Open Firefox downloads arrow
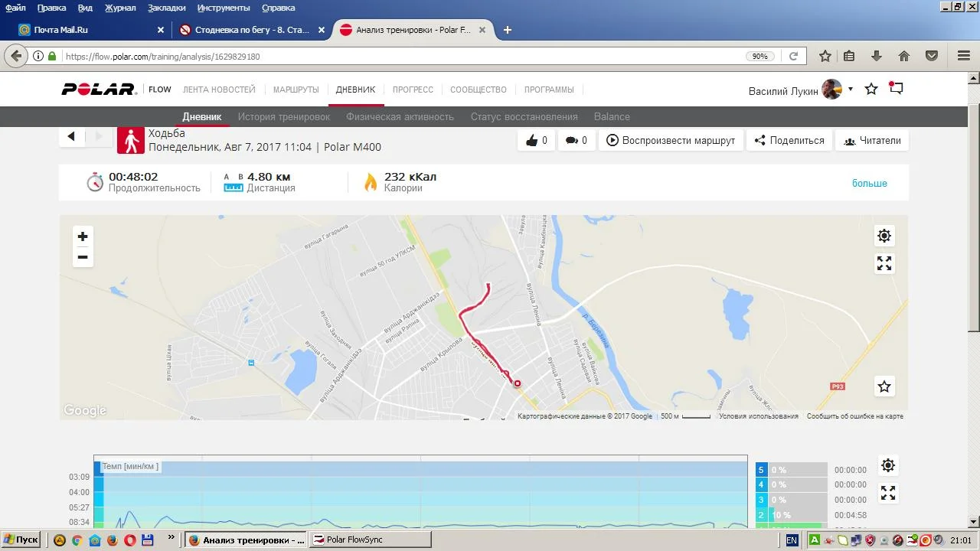This screenshot has height=551, width=980. click(x=877, y=56)
